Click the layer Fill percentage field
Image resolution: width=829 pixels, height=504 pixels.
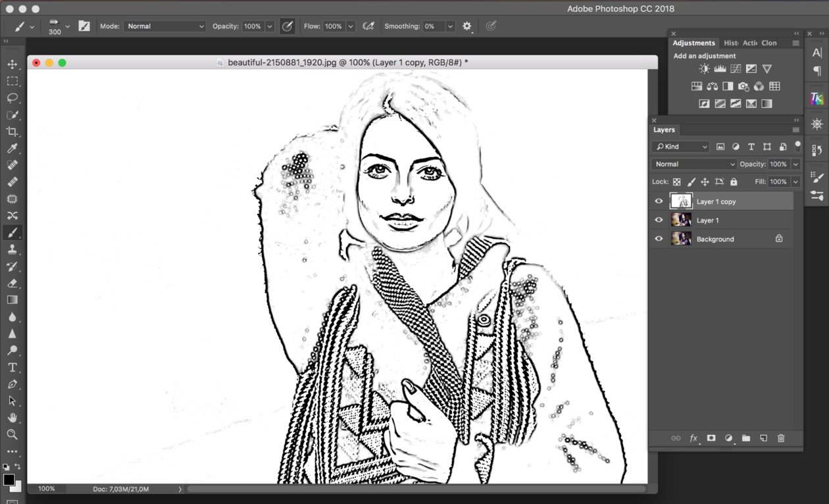(x=778, y=182)
